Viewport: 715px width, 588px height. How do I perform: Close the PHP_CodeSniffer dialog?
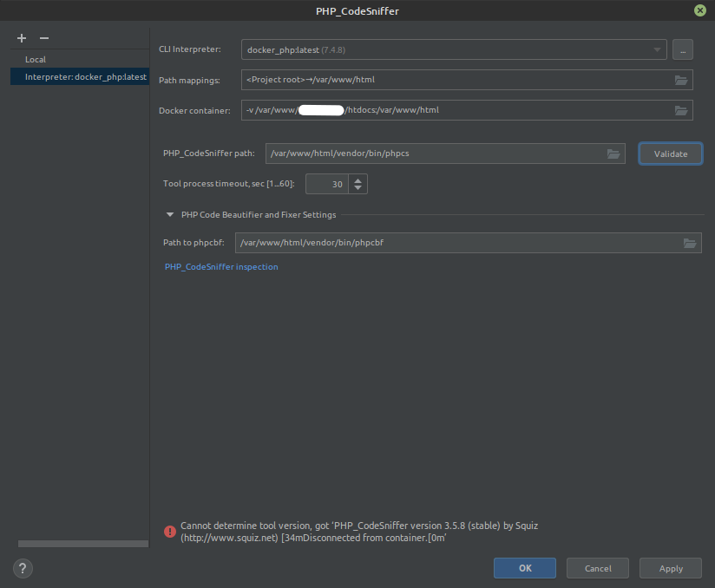coord(700,10)
